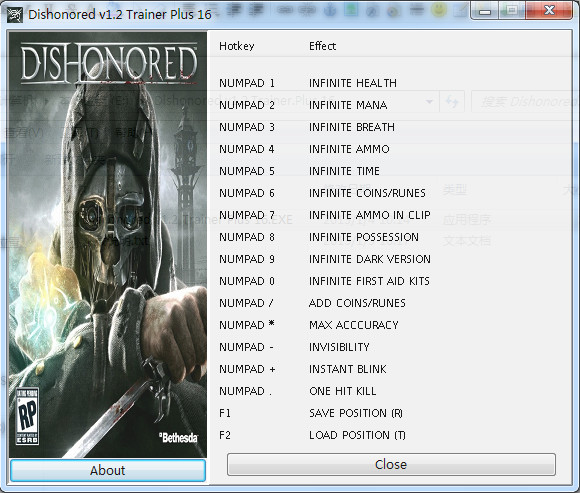Select the NUMPAD 2 hotkey label
This screenshot has height=493, width=580.
click(x=247, y=105)
